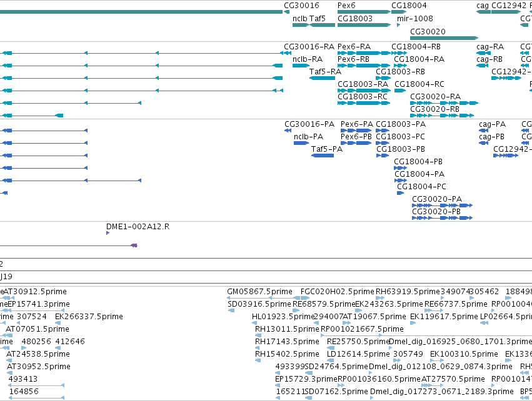The height and width of the screenshot is (401, 532).
Task: Click transcript label Taf5-RA
Action: pyautogui.click(x=325, y=72)
